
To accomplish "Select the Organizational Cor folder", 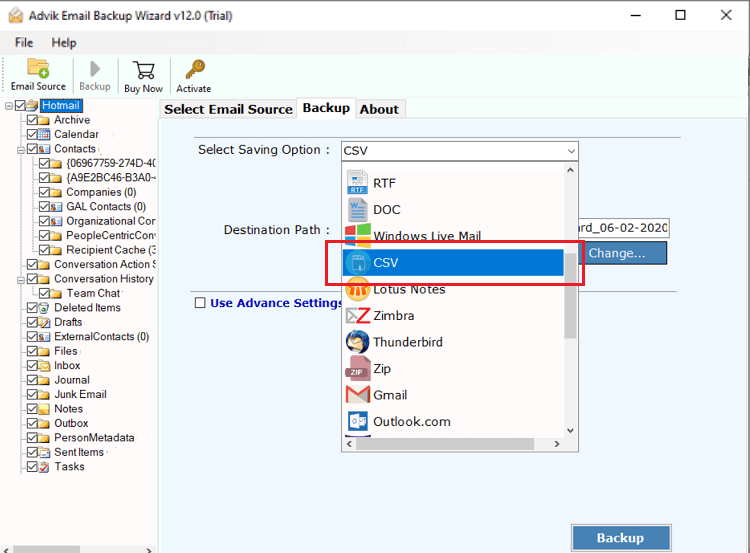I will (110, 221).
